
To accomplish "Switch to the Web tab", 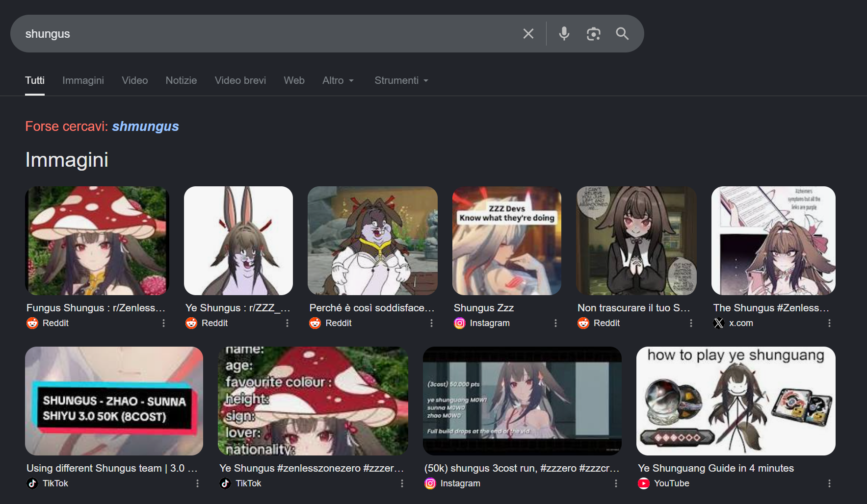I will point(294,80).
